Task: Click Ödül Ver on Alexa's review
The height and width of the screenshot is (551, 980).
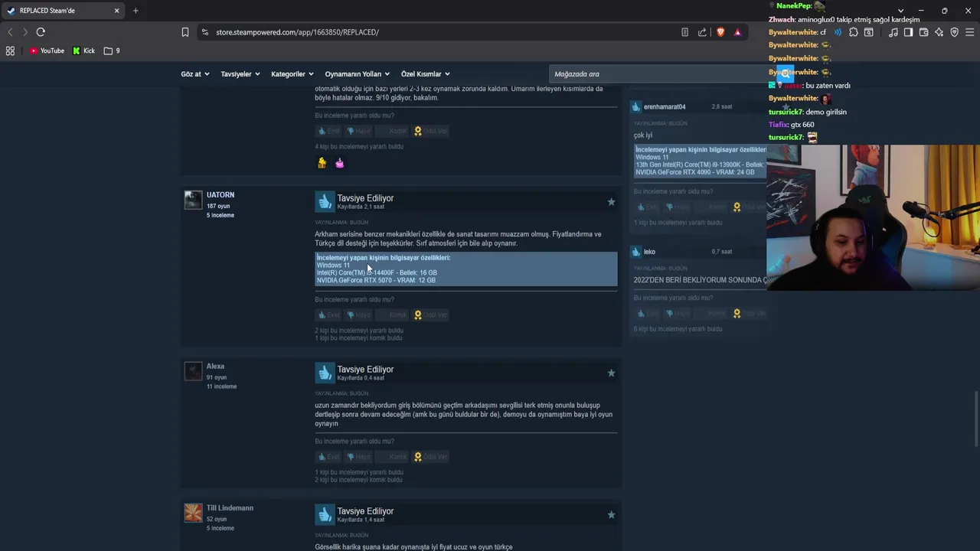Action: [x=431, y=457]
